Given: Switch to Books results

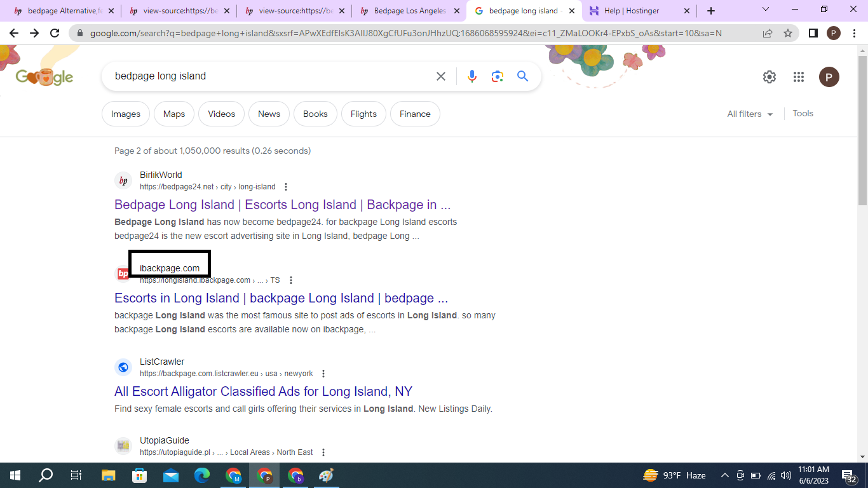Looking at the screenshot, I should 315,114.
